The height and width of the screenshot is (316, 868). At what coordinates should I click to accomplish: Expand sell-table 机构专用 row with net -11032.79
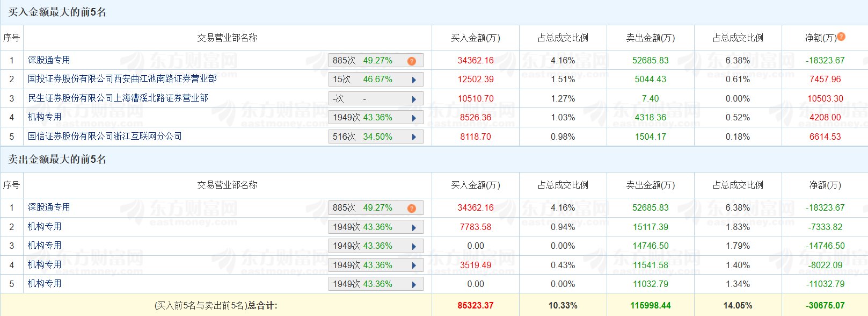click(414, 285)
